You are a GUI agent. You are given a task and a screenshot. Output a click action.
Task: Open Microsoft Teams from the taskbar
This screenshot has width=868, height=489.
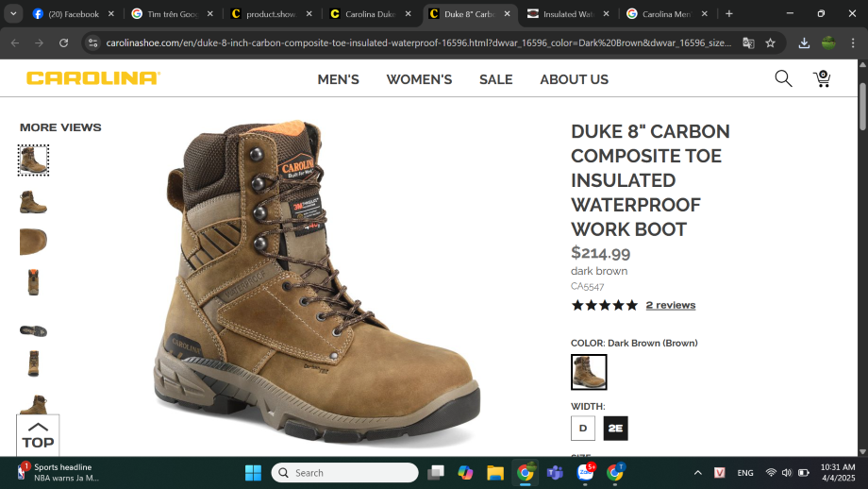[555, 473]
